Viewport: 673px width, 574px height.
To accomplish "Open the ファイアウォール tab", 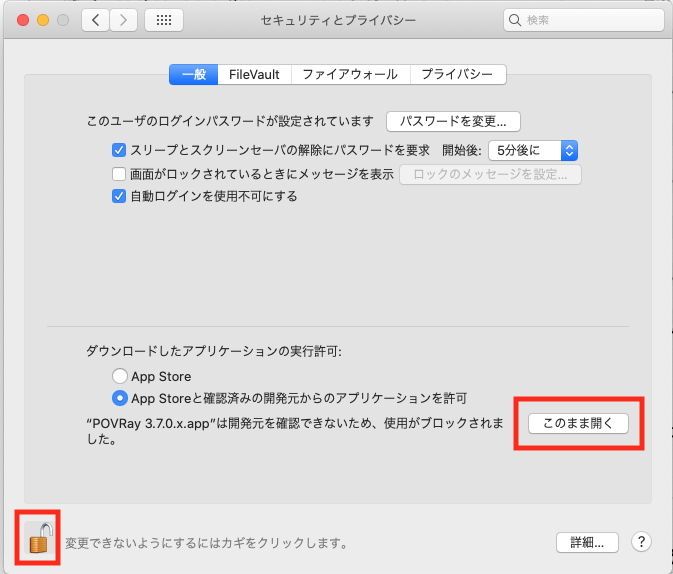I will pyautogui.click(x=350, y=74).
